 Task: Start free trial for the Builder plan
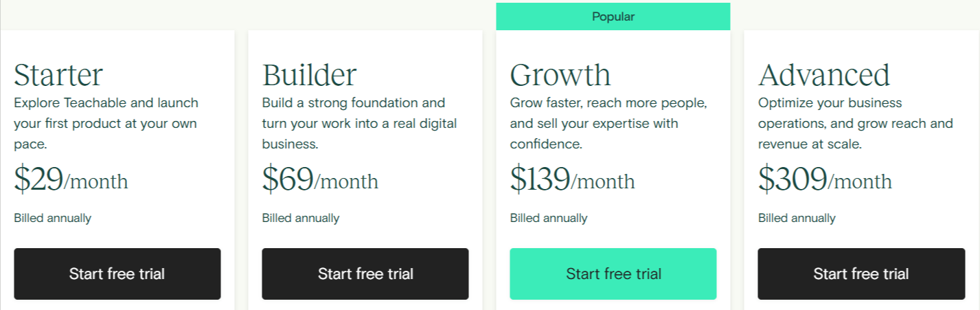tap(365, 274)
